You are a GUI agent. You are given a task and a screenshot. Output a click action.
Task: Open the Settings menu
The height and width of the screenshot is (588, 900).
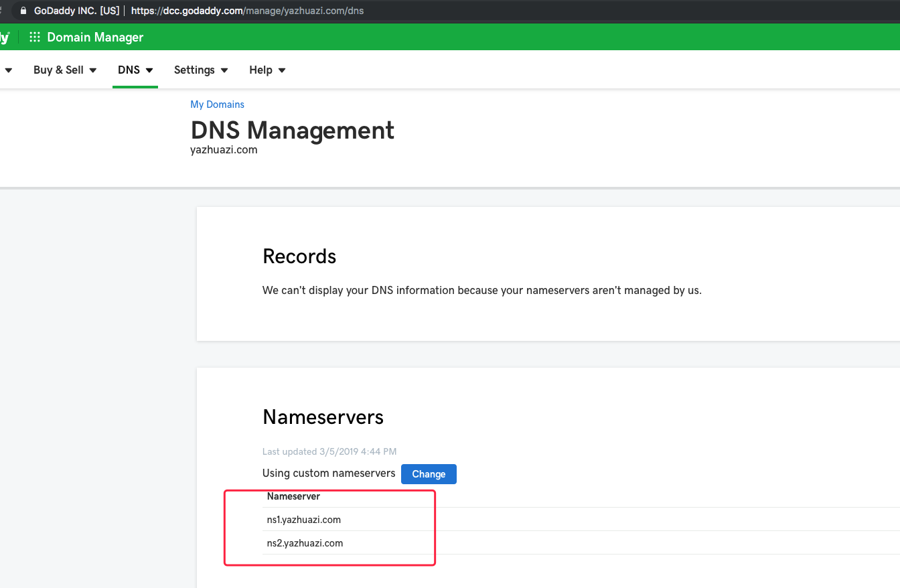coord(194,70)
